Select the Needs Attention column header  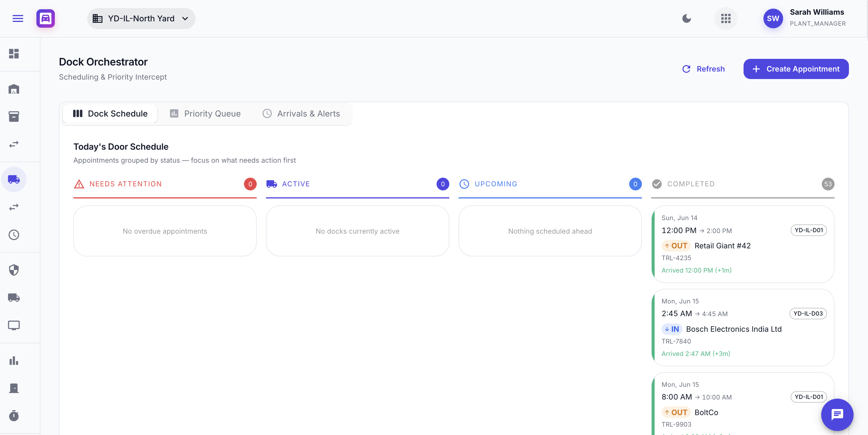point(165,184)
